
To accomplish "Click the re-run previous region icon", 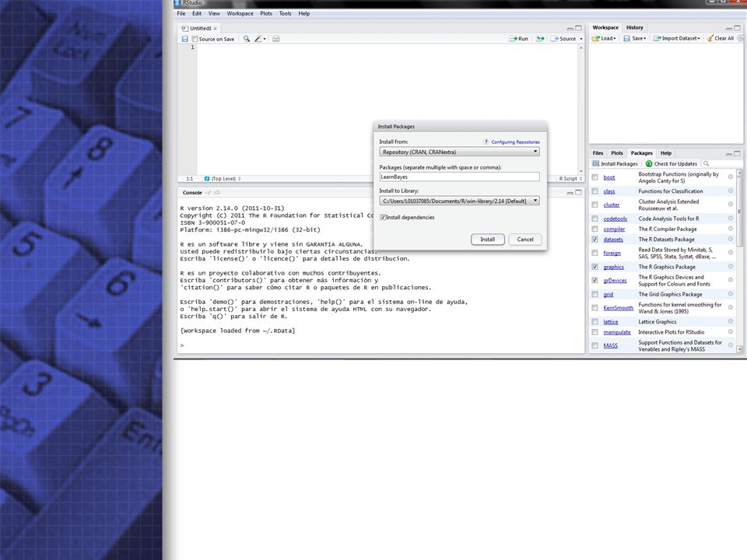I will tap(540, 39).
